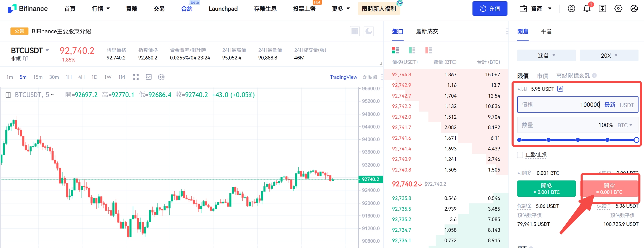Click the user account profile icon

point(571,9)
